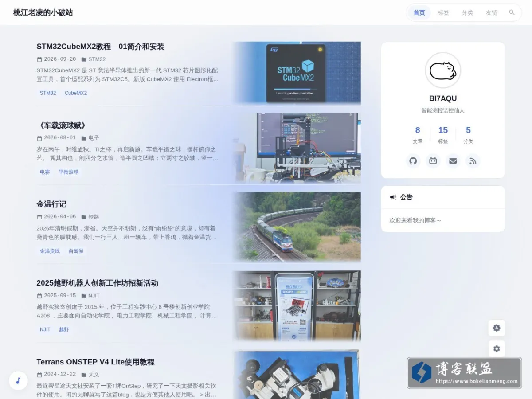Image resolution: width=532 pixels, height=399 pixels.
Task: Click the NJIT category next to 2025-09-15
Action: tap(94, 296)
